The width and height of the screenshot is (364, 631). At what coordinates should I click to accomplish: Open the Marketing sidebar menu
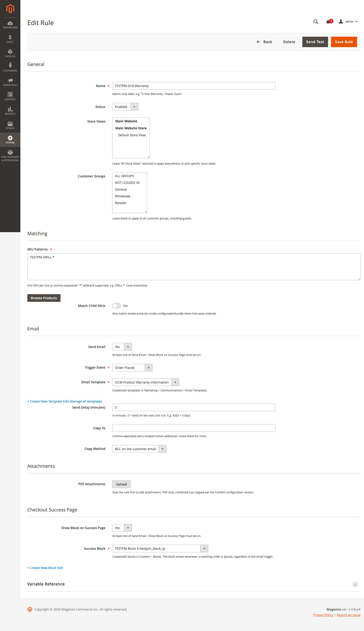[10, 82]
